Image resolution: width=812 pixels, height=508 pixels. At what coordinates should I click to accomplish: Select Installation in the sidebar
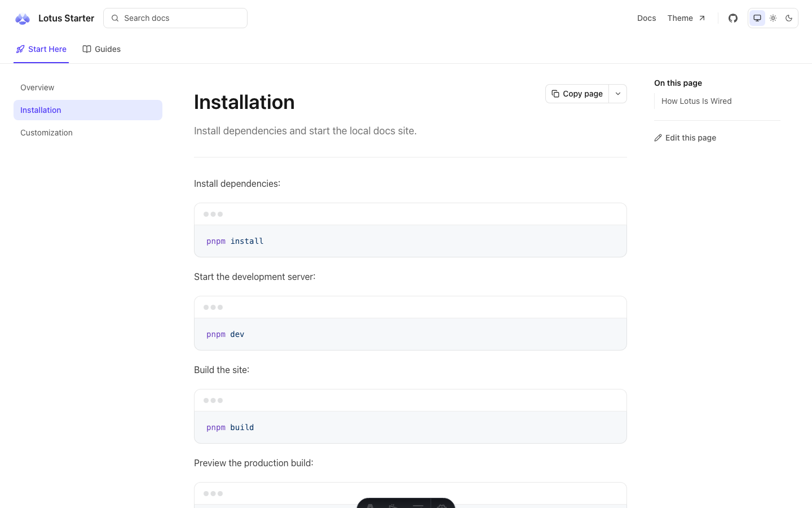click(x=88, y=110)
